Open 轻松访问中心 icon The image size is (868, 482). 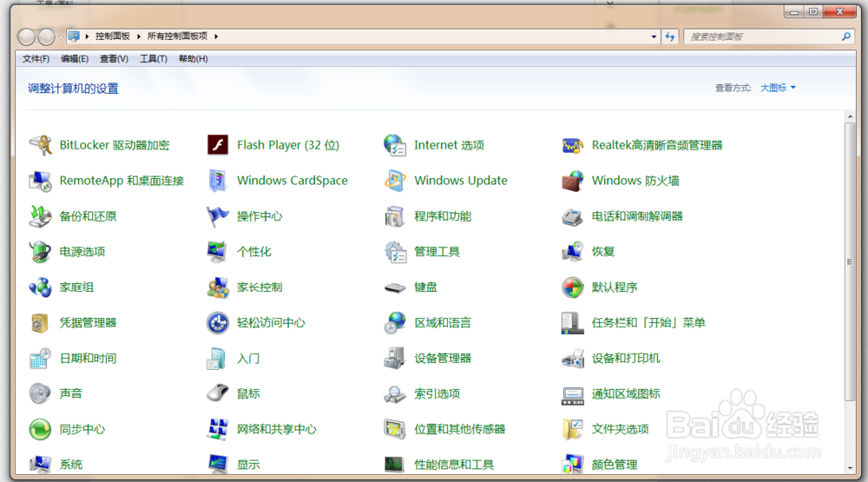click(218, 322)
